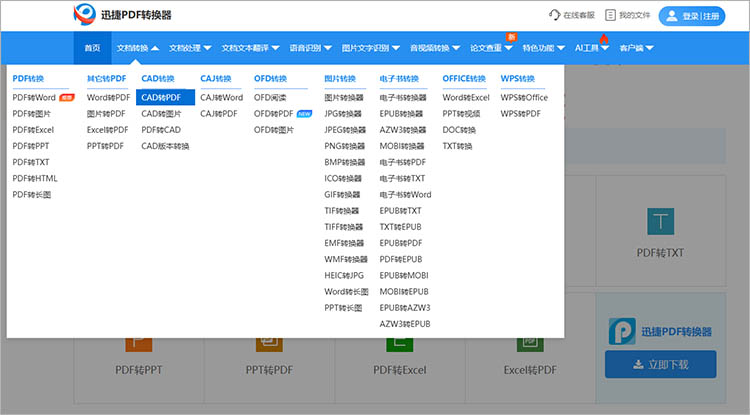Open 在线客服 headset icon
Image resolution: width=750 pixels, height=415 pixels.
click(x=554, y=15)
